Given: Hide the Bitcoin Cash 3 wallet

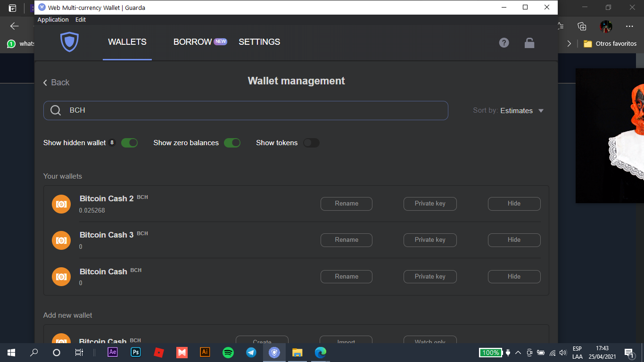Looking at the screenshot, I should (x=514, y=240).
